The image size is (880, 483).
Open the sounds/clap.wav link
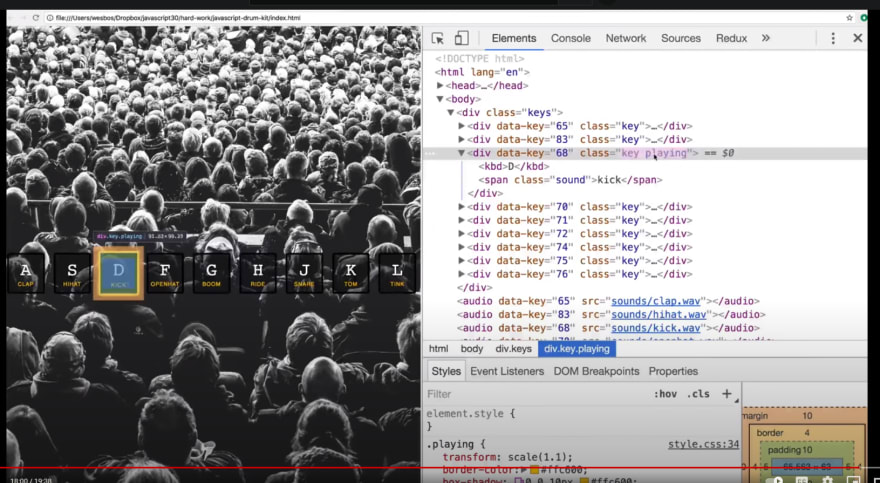point(656,301)
